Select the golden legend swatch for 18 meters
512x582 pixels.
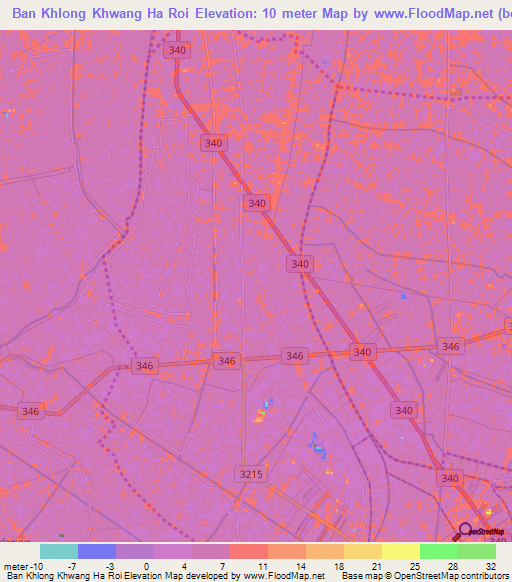363,552
